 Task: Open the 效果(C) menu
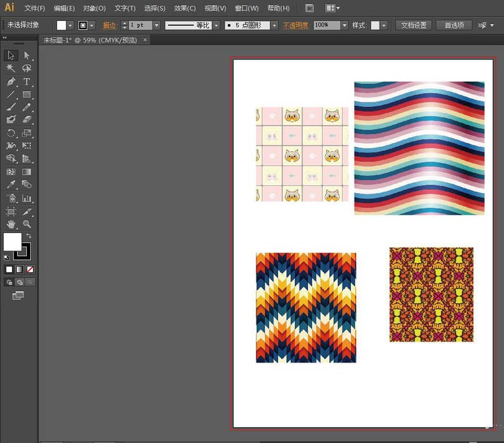coord(186,8)
